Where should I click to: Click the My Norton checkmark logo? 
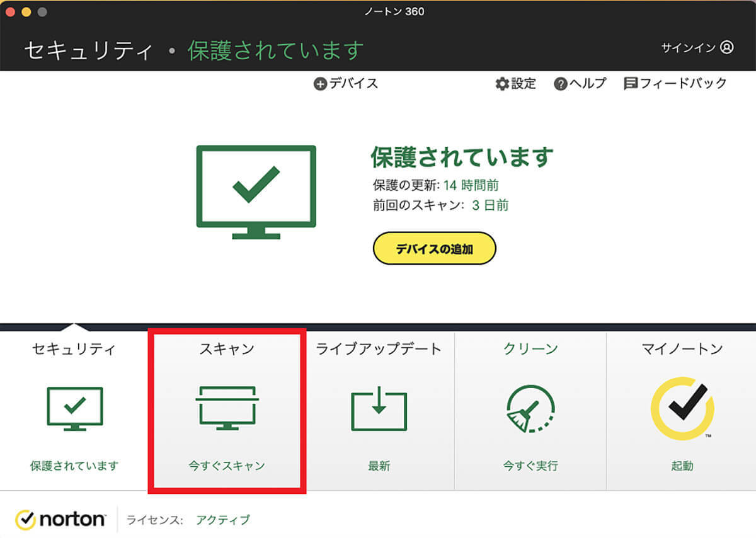coord(682,408)
